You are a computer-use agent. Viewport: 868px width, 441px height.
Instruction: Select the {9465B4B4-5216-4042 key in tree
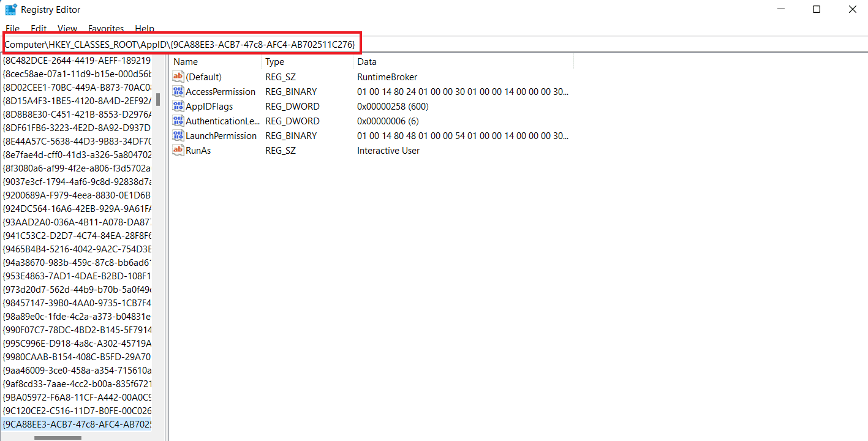click(77, 249)
